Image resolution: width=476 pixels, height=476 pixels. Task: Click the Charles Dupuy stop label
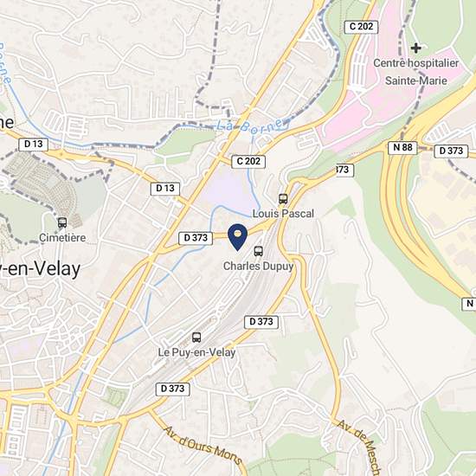click(259, 267)
